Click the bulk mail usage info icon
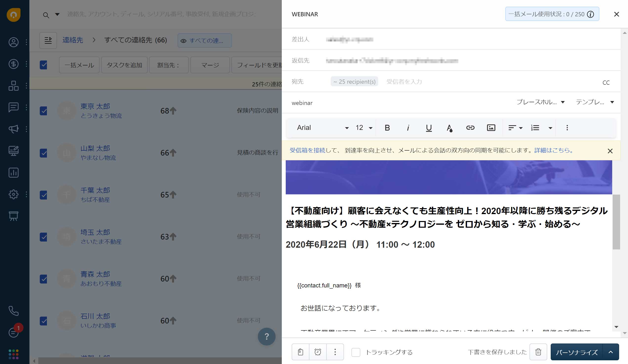 click(590, 14)
